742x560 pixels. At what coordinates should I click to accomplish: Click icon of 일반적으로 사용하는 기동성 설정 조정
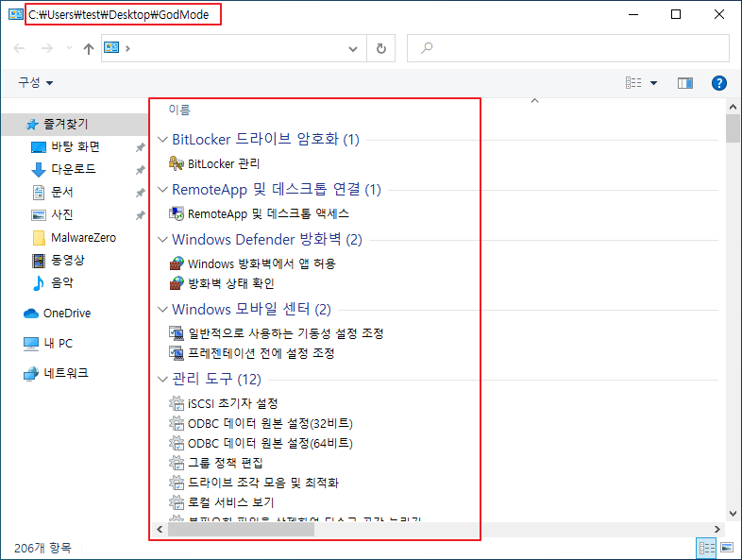pos(176,333)
